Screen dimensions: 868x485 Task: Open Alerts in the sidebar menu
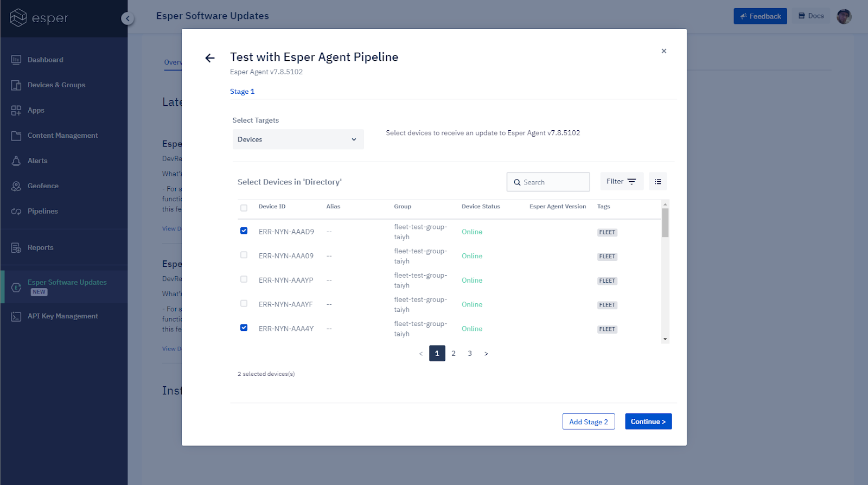(x=37, y=161)
